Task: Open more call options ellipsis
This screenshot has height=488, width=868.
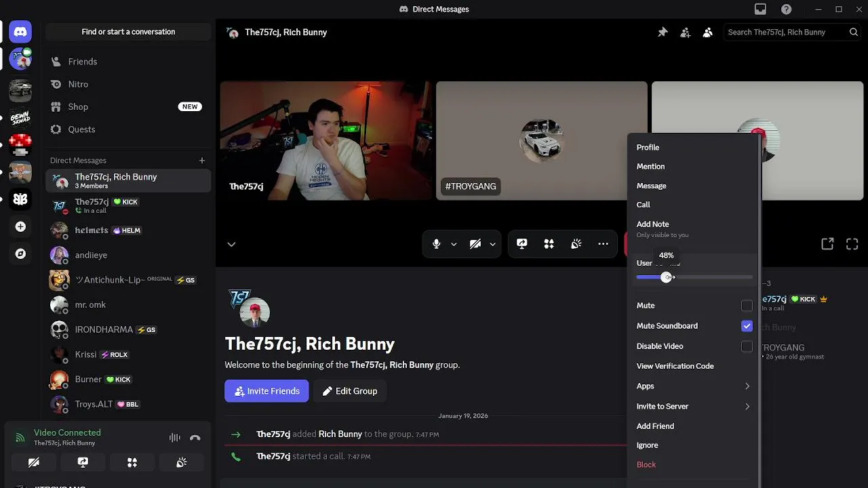Action: (x=603, y=244)
